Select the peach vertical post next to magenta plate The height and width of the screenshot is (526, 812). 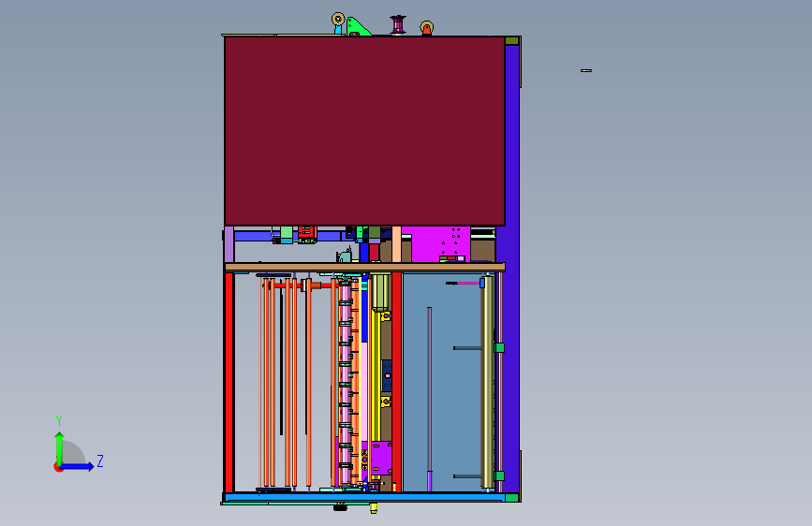point(397,244)
